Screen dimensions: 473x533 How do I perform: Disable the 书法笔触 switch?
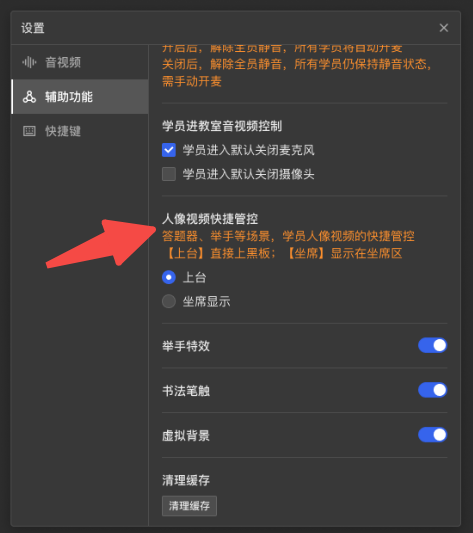[x=432, y=390]
